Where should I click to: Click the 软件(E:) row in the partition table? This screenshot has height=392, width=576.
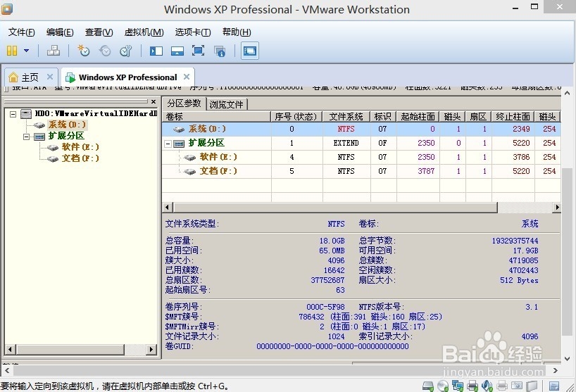(x=361, y=157)
